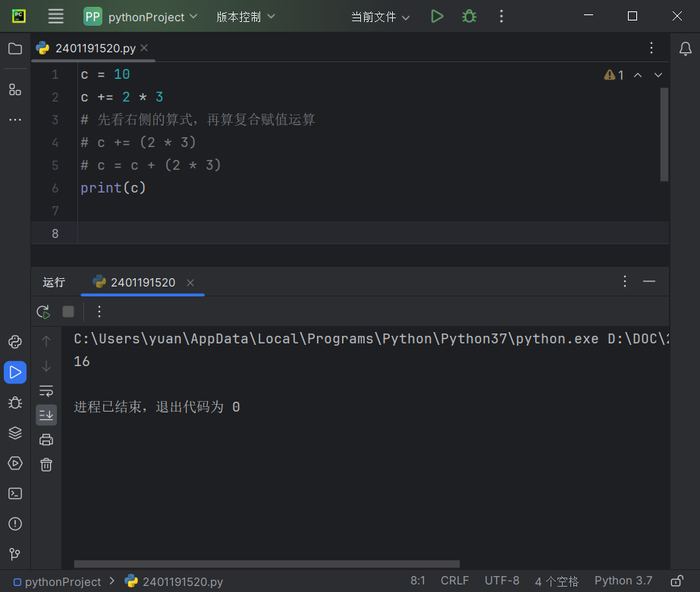This screenshot has height=592, width=700.
Task: Open the notifications bell
Action: point(686,49)
